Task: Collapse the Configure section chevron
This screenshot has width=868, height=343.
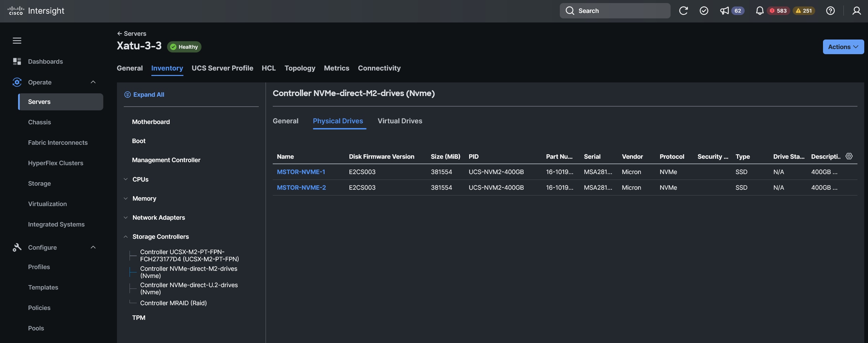Action: (93, 247)
